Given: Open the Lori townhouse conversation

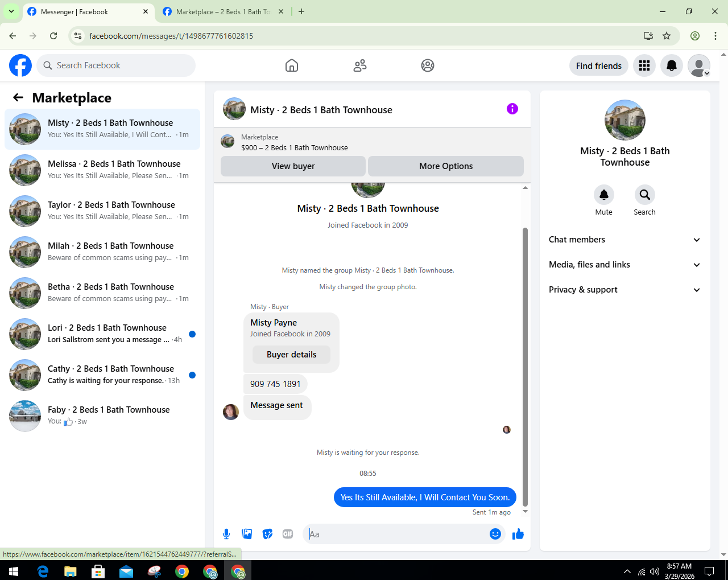Looking at the screenshot, I should pos(102,334).
